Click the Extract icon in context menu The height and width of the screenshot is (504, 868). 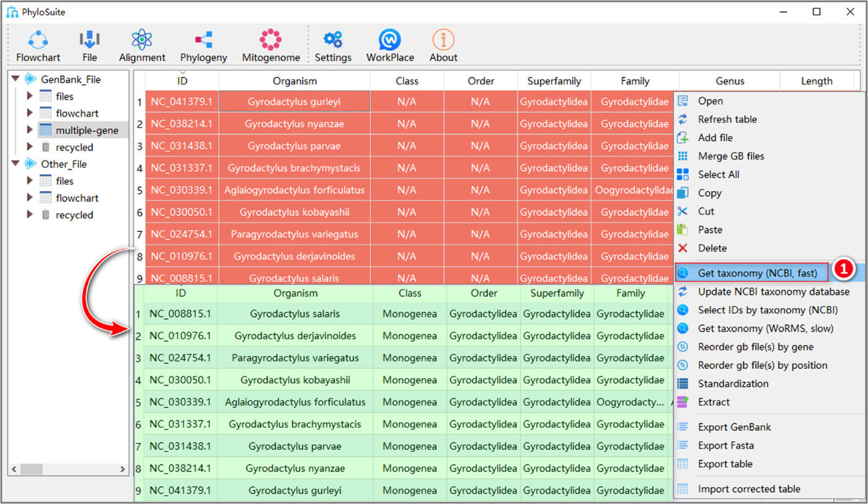pos(683,402)
